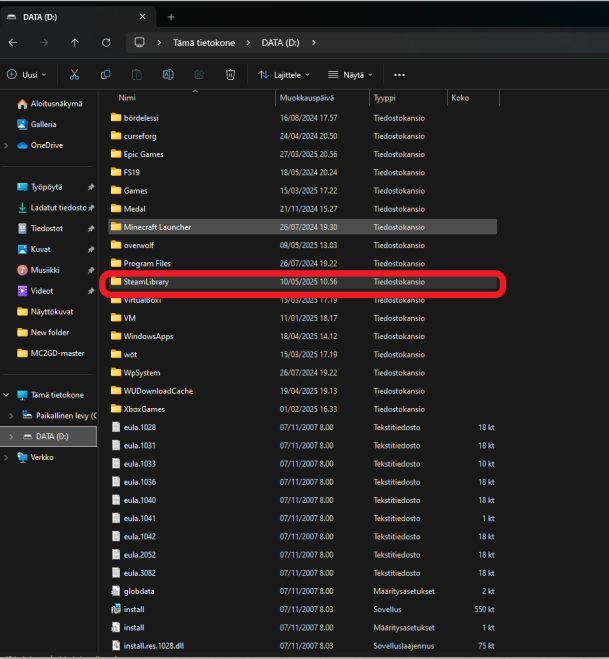Close the DATA (D:) tab
The width and height of the screenshot is (609, 659).
[142, 17]
